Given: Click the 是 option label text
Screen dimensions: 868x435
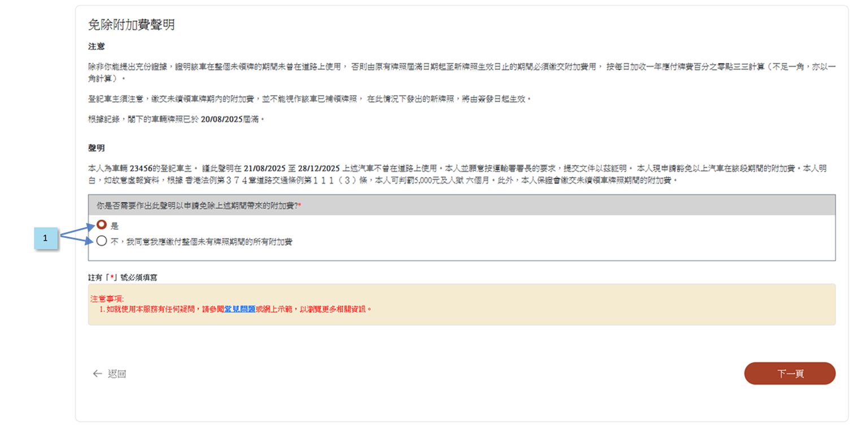Looking at the screenshot, I should point(115,226).
